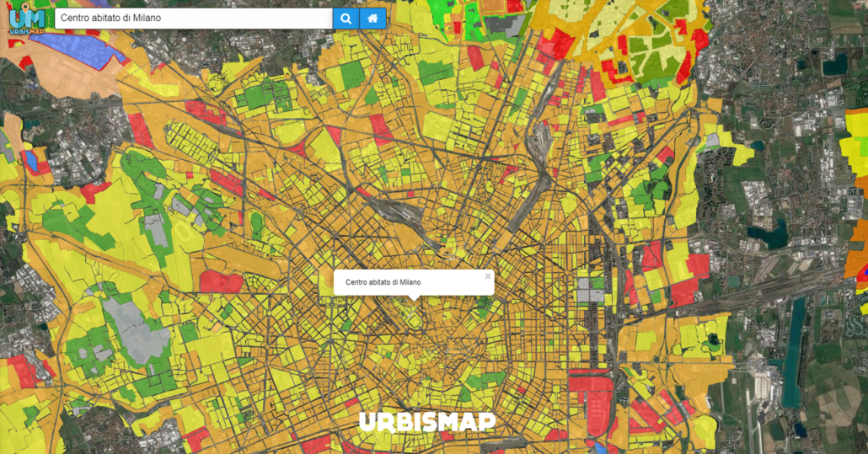
Task: Click the popup text Centro abitato di Milano
Action: tap(383, 282)
